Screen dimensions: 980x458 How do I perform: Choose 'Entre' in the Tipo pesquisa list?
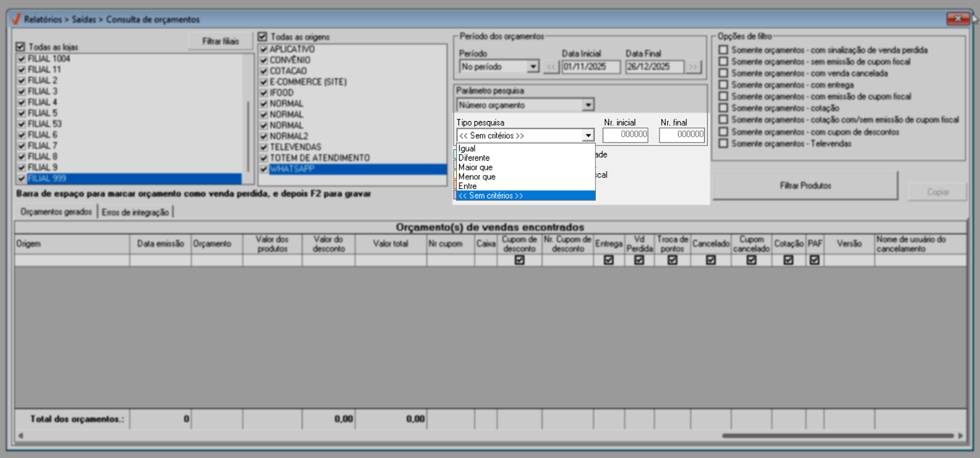tap(468, 186)
